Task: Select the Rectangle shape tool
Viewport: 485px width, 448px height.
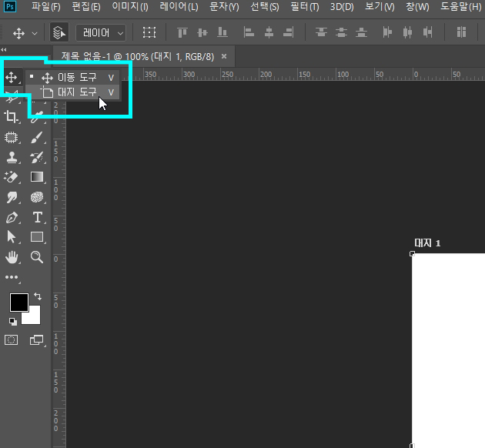Action: point(37,237)
